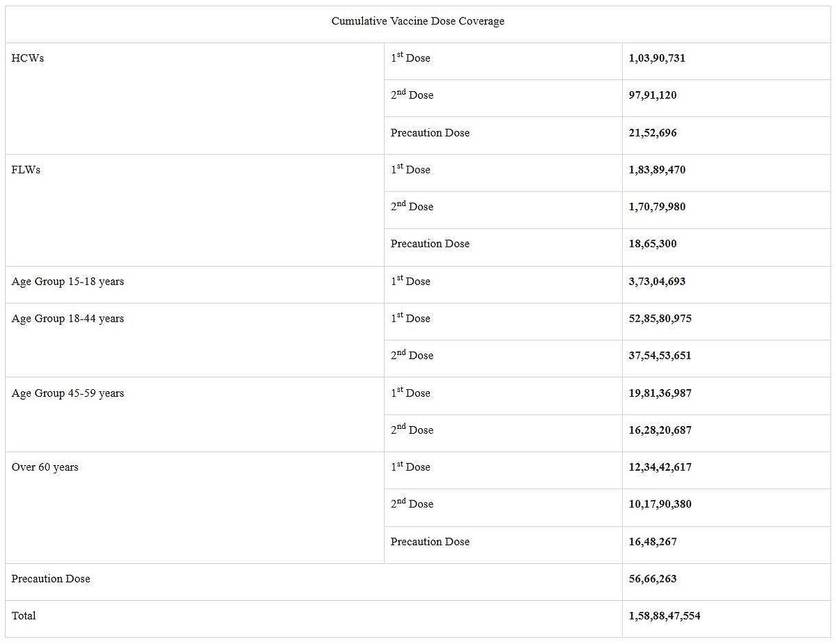836x644 pixels.
Task: Select the HCWs row label
Action: pyautogui.click(x=28, y=58)
